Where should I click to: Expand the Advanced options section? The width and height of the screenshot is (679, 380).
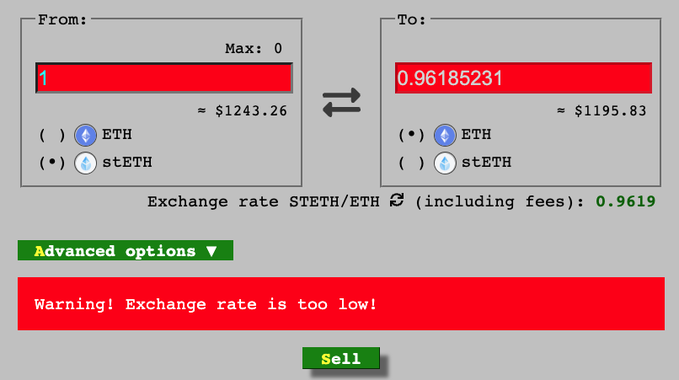coord(126,251)
